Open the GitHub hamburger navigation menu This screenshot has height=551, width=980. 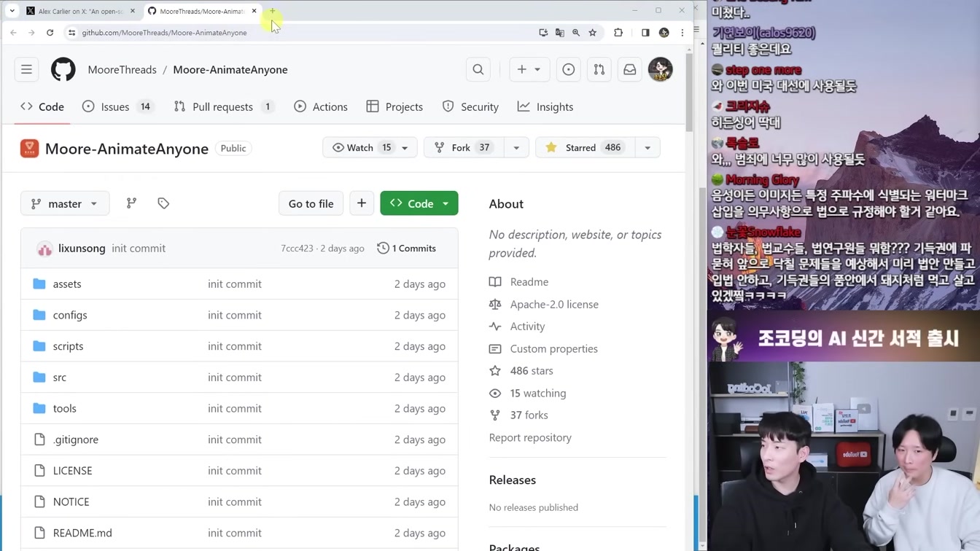(26, 69)
